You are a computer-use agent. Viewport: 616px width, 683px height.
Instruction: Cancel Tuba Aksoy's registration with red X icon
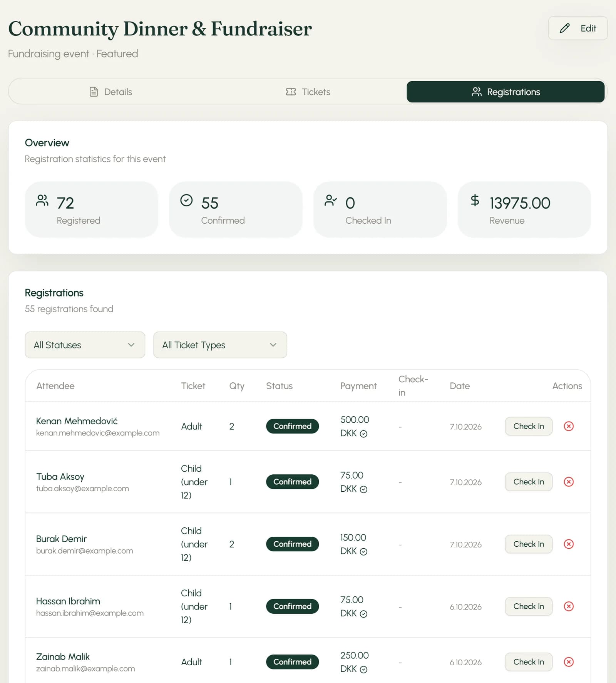(x=568, y=482)
